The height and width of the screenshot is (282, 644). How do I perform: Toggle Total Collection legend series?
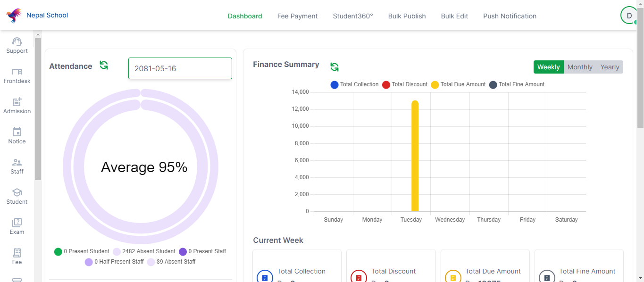[335, 85]
